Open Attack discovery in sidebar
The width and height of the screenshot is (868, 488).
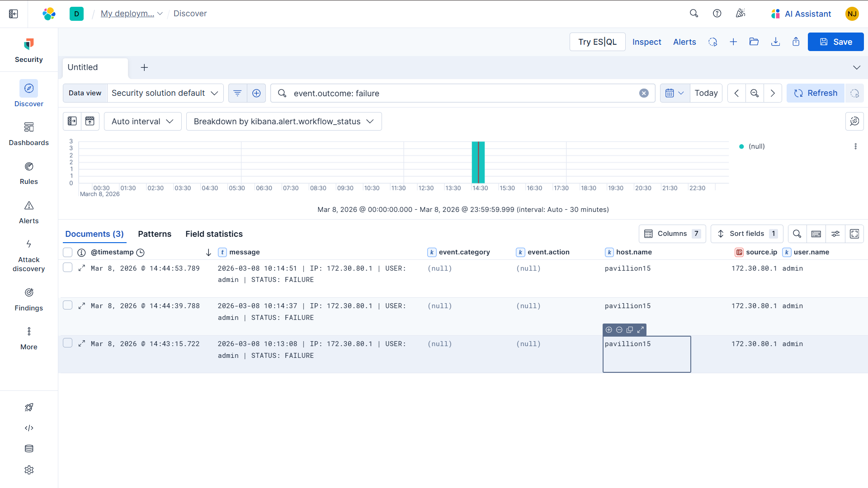coord(28,244)
